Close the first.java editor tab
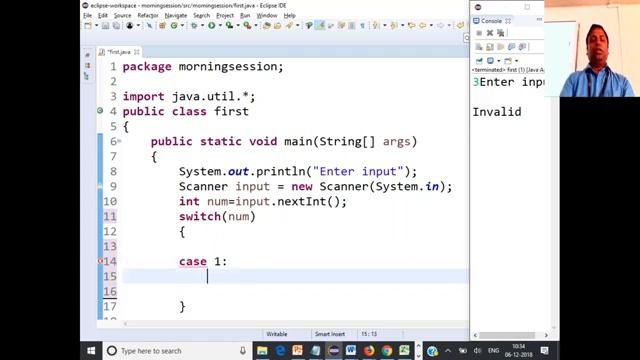 (x=137, y=52)
